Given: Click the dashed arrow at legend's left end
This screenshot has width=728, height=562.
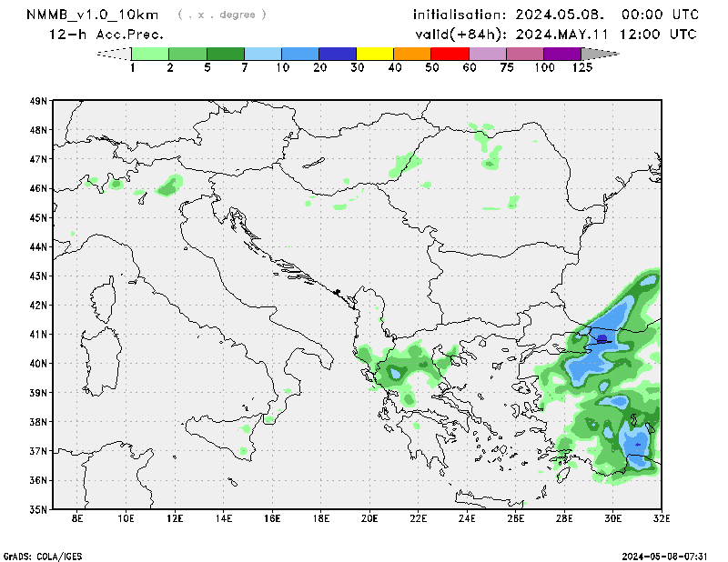Looking at the screenshot, I should [x=113, y=54].
